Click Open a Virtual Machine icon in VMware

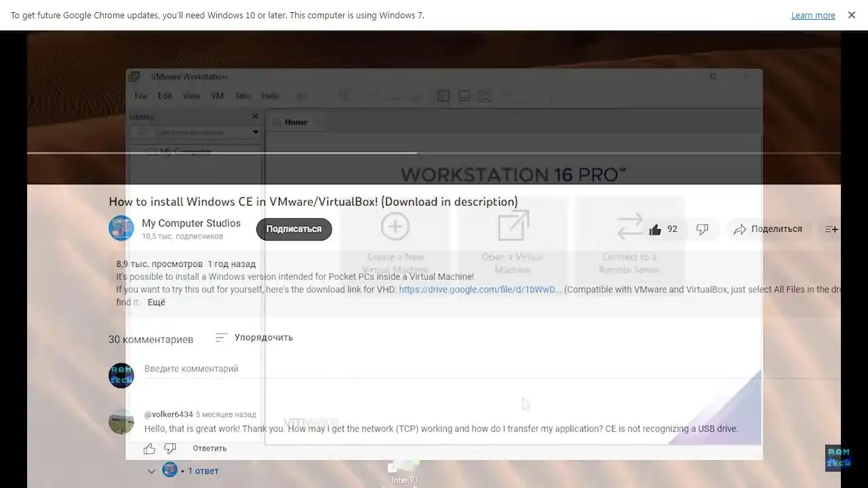(513, 226)
